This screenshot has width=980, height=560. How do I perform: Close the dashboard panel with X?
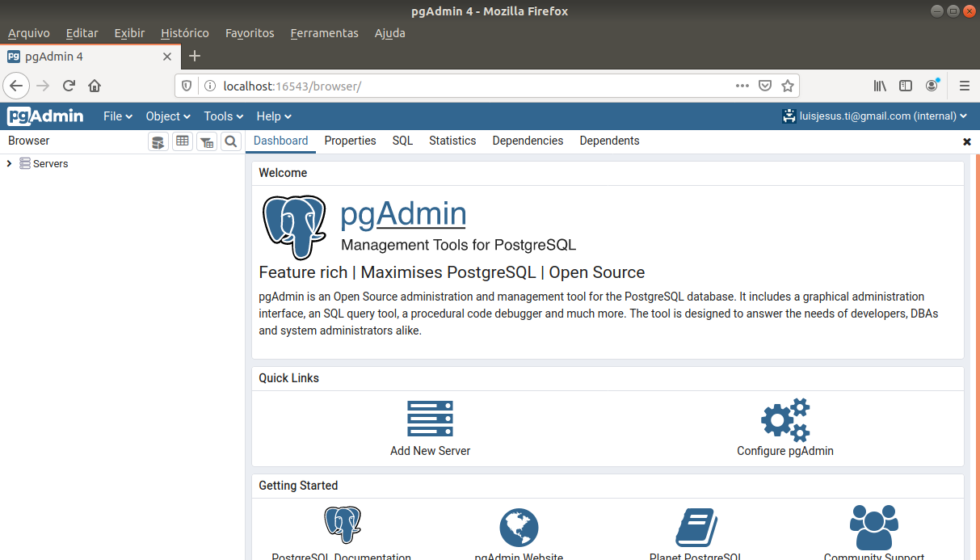pyautogui.click(x=967, y=141)
